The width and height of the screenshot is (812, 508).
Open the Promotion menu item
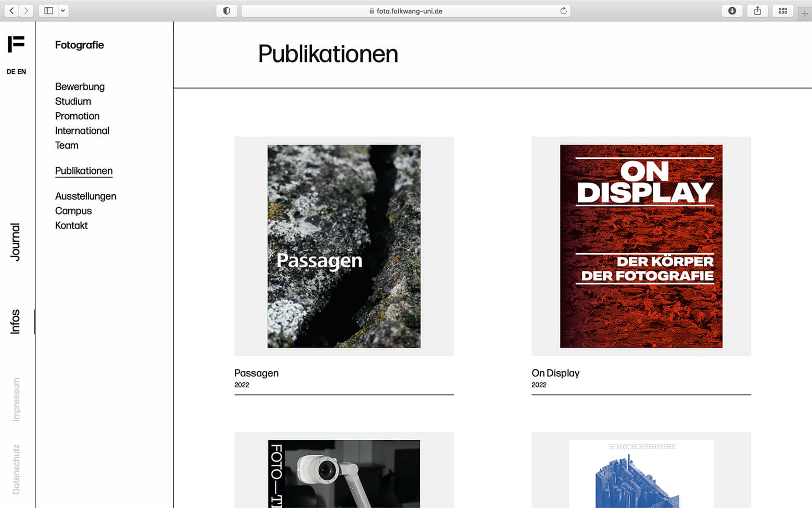(77, 116)
